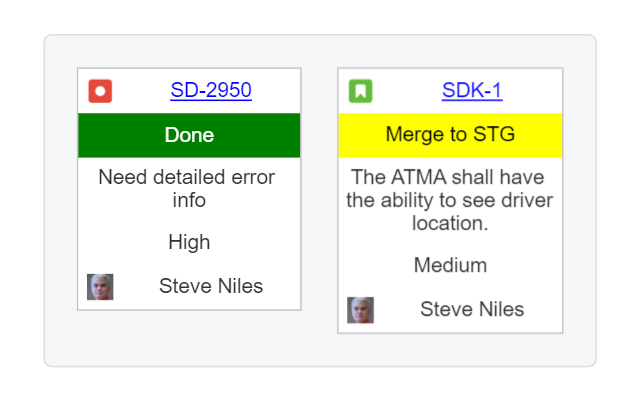
Task: Click white page margin outside the gray panel
Action: (20, 200)
